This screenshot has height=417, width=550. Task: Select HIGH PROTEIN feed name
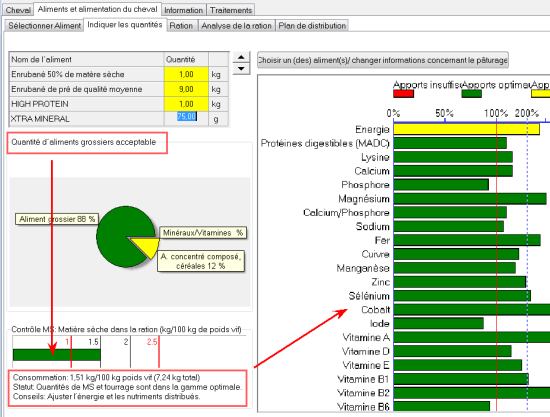pyautogui.click(x=86, y=104)
